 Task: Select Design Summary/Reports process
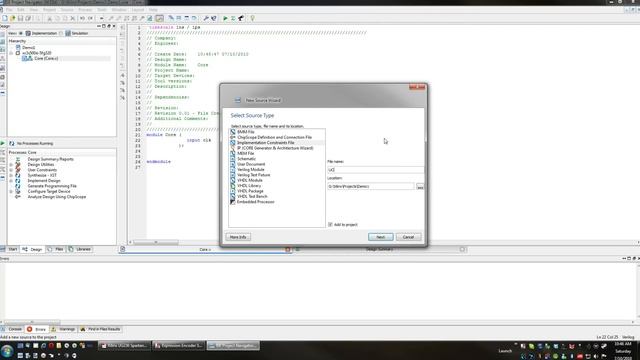[x=51, y=159]
